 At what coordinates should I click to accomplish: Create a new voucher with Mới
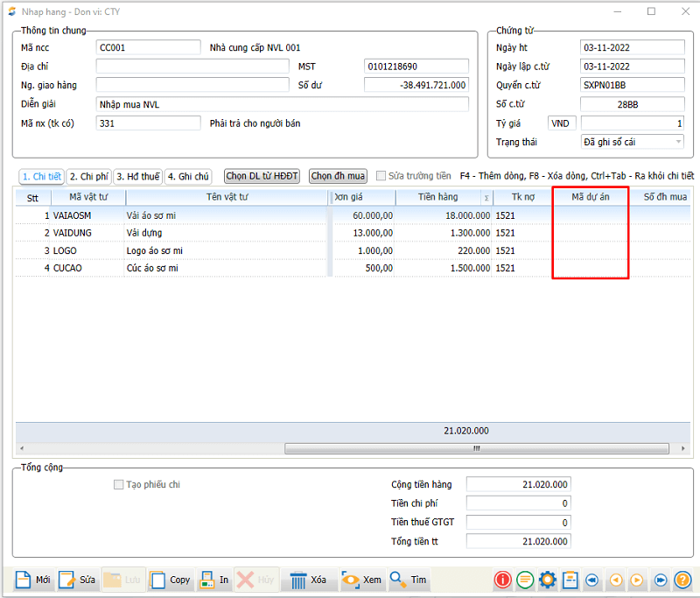tap(32, 580)
